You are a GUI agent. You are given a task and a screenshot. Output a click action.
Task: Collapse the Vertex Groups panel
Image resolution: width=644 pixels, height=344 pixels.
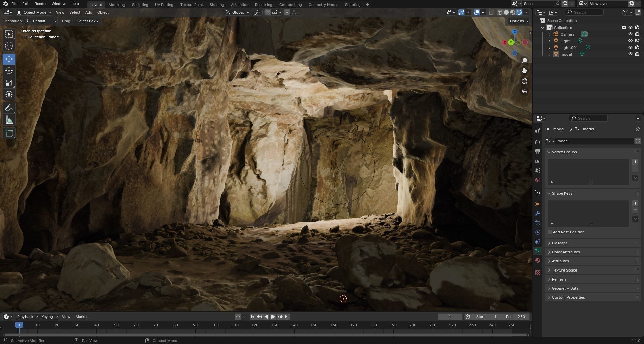coord(564,152)
